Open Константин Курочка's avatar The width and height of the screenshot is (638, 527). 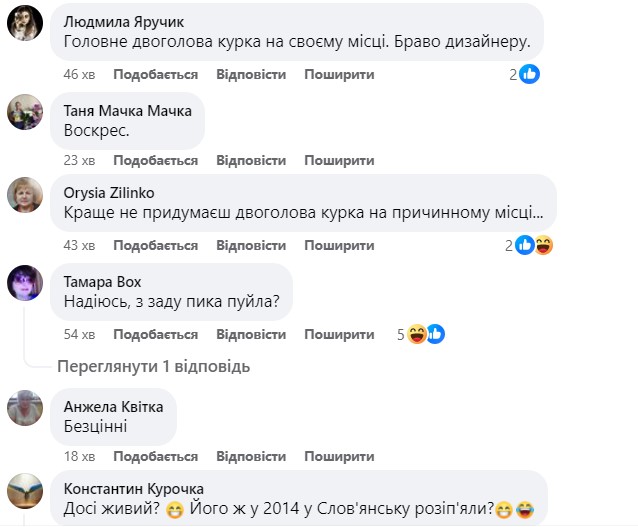click(x=24, y=490)
